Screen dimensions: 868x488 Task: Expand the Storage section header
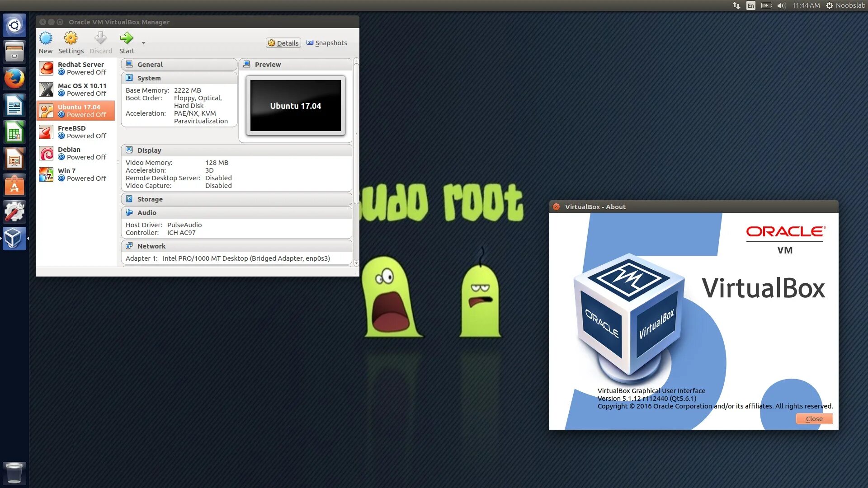[x=150, y=199]
